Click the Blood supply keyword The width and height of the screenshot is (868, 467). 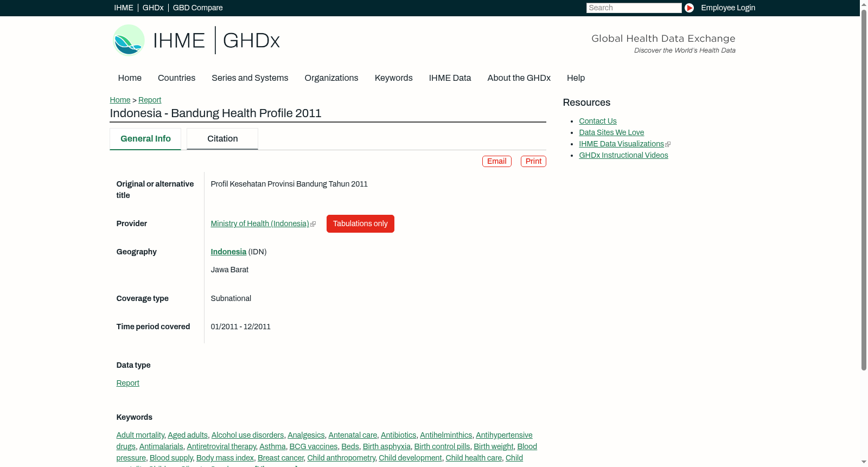click(171, 458)
